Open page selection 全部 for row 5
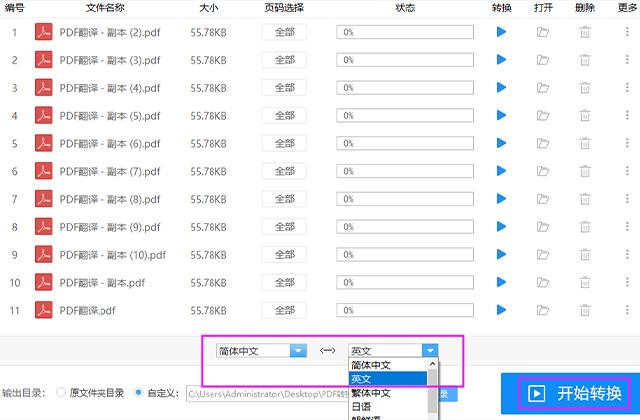 coord(284,143)
